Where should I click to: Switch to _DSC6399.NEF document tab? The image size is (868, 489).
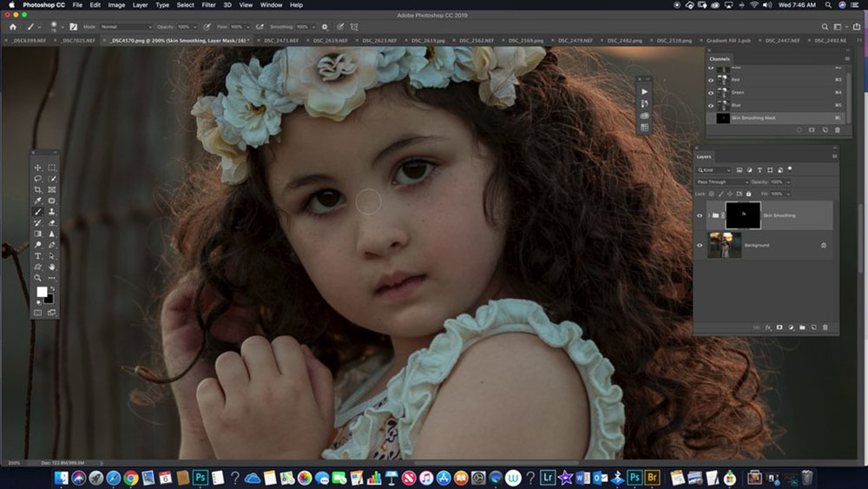click(x=29, y=41)
